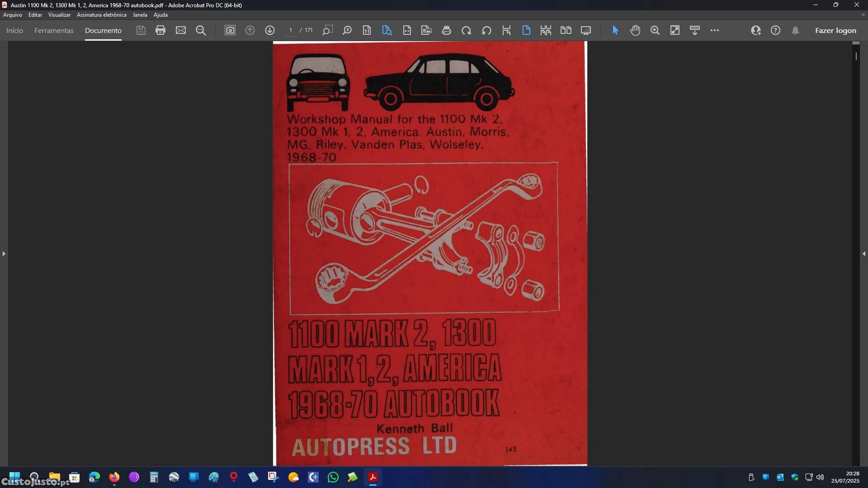Go to next page arrow
This screenshot has height=488, width=868.
[270, 30]
